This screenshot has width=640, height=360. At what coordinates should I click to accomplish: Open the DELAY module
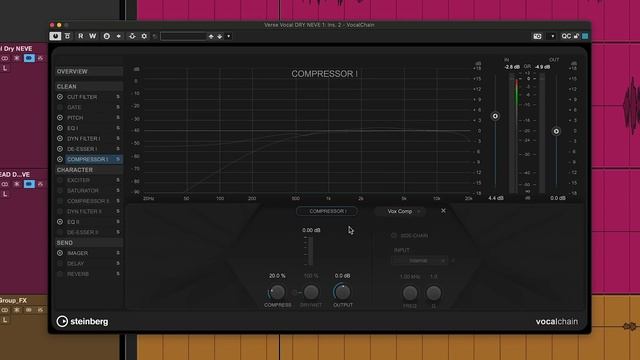(x=76, y=264)
